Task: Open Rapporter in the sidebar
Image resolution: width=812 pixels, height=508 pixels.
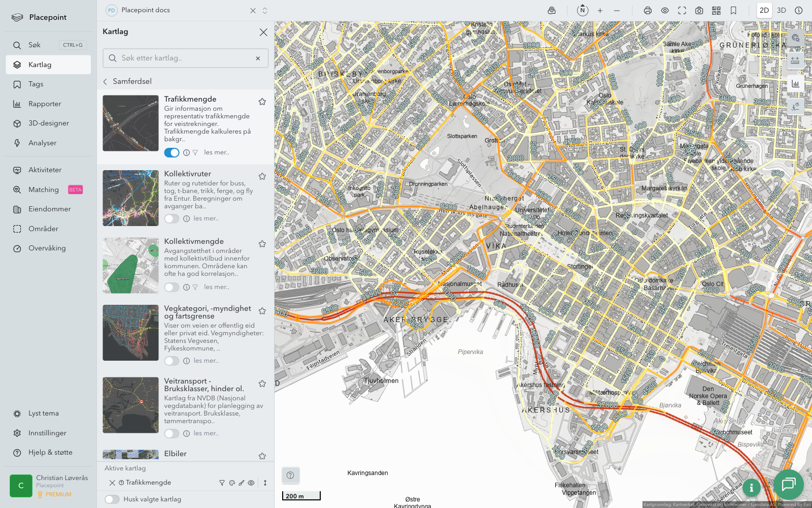Action: pos(45,104)
